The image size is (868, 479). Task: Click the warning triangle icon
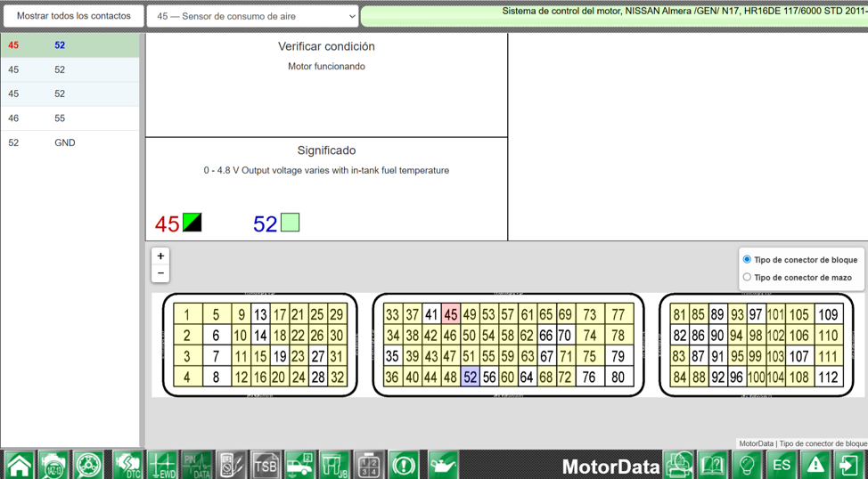click(816, 465)
